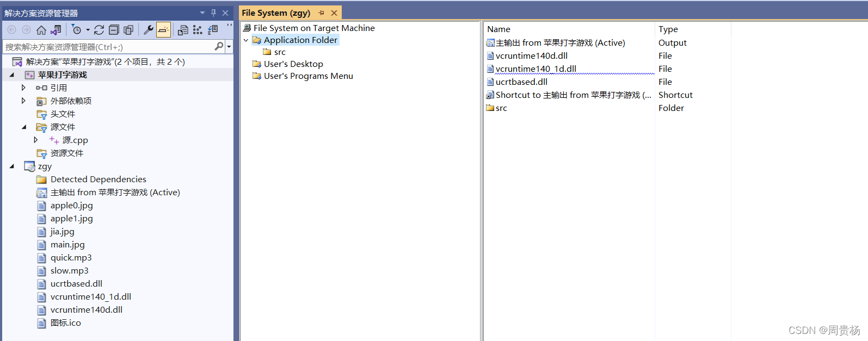Toggle the highlighted preview selected items button

tap(163, 30)
